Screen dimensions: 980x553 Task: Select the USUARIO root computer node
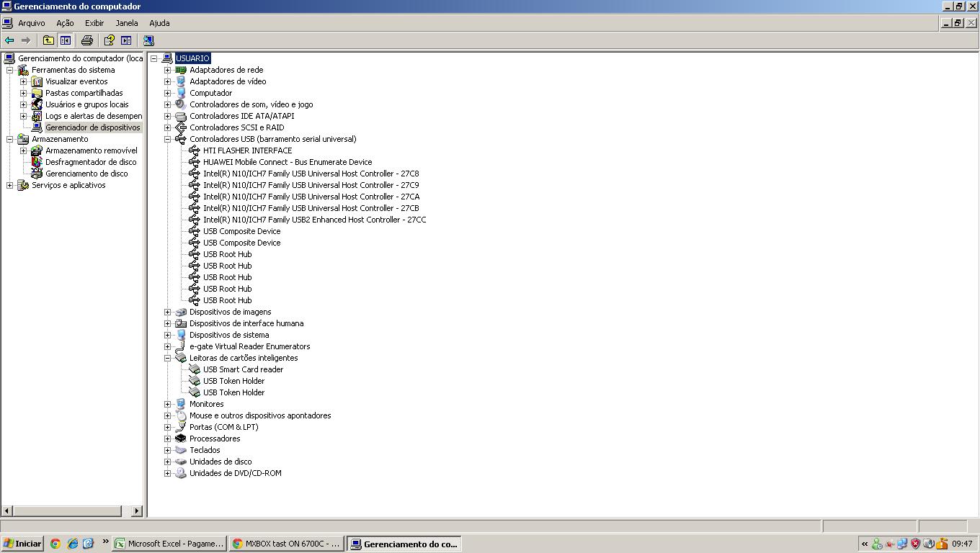click(192, 58)
